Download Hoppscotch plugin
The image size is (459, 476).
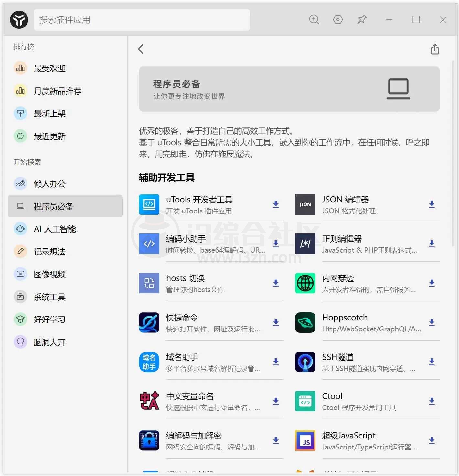coord(432,323)
